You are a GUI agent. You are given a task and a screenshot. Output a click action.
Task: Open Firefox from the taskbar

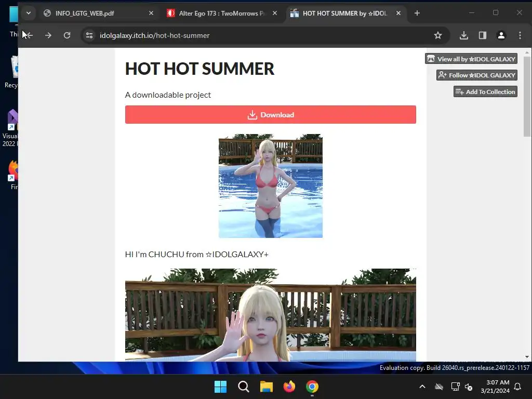pos(289,387)
